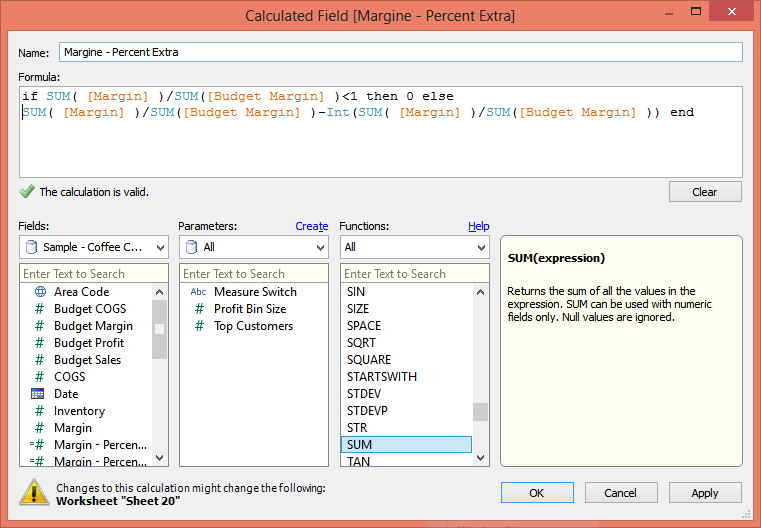Click the Apply button
The image size is (761, 528).
point(705,493)
